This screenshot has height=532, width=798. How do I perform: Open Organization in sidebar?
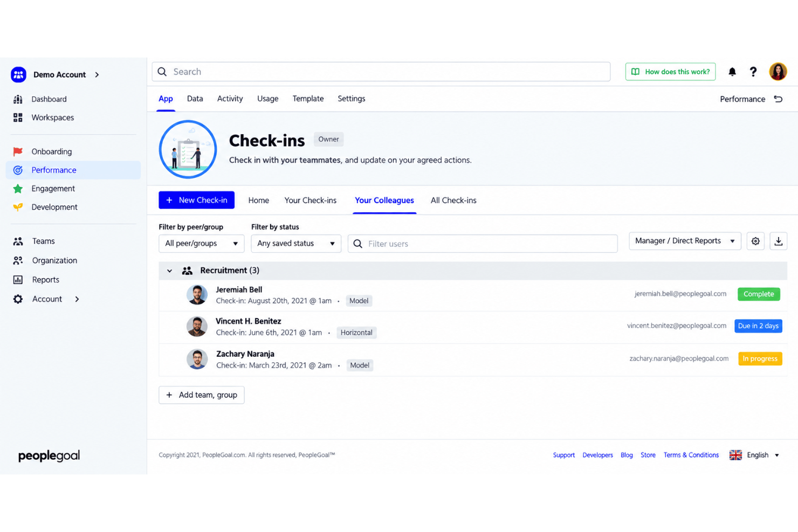(x=54, y=260)
